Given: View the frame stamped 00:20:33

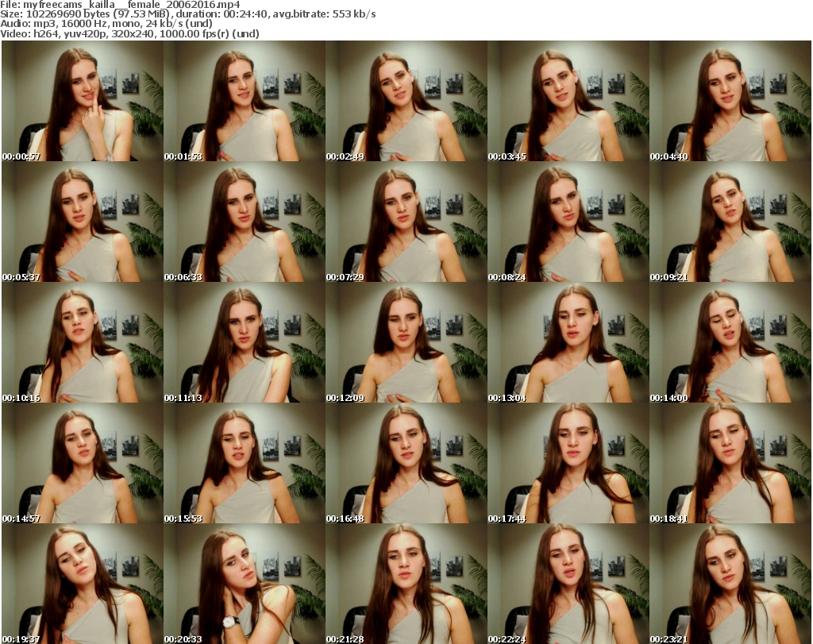Looking at the screenshot, I should pyautogui.click(x=245, y=584).
